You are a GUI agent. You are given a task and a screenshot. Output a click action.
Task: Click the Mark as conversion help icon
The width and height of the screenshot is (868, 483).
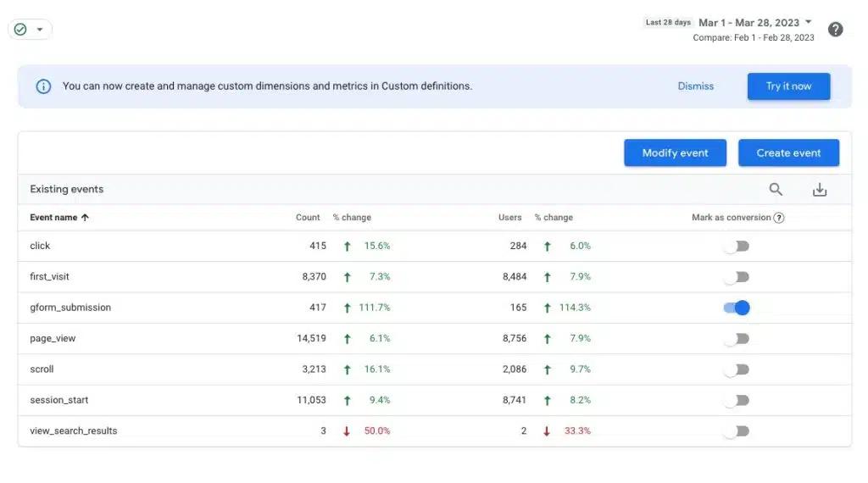(x=779, y=218)
